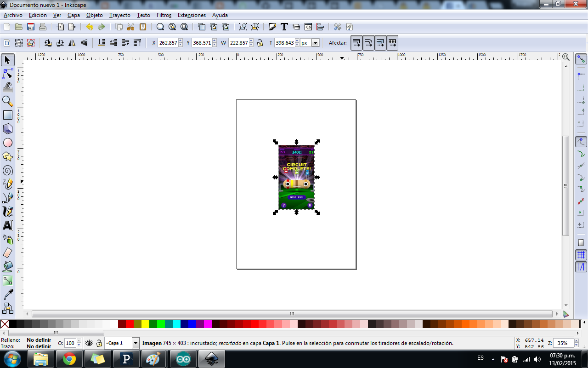This screenshot has width=588, height=368.
Task: Click the Cut scissors icon
Action: [x=130, y=27]
